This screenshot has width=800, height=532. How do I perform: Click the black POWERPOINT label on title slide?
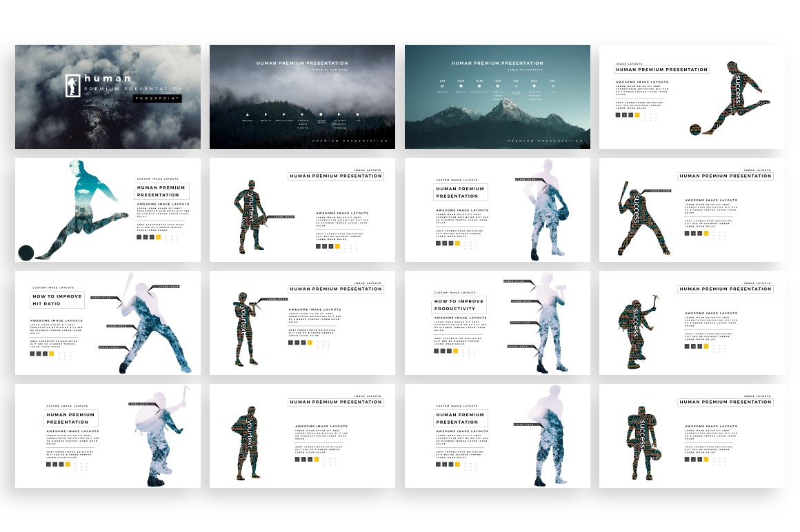tap(157, 99)
